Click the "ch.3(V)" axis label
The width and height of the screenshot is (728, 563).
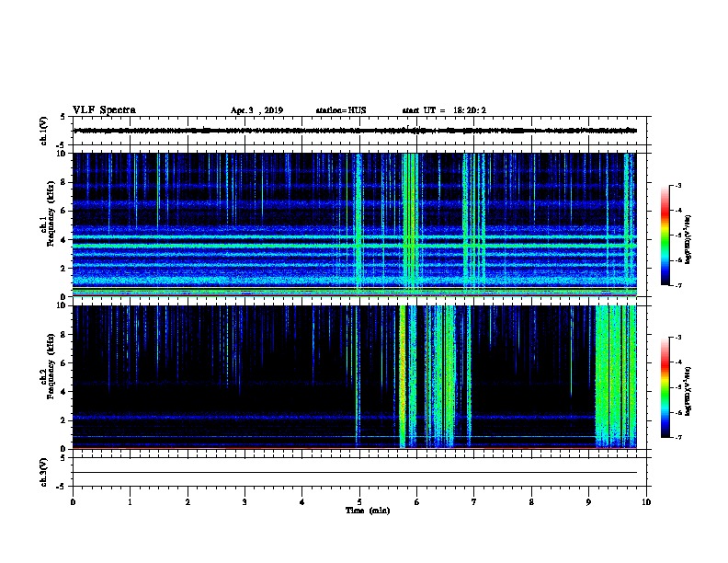44,472
